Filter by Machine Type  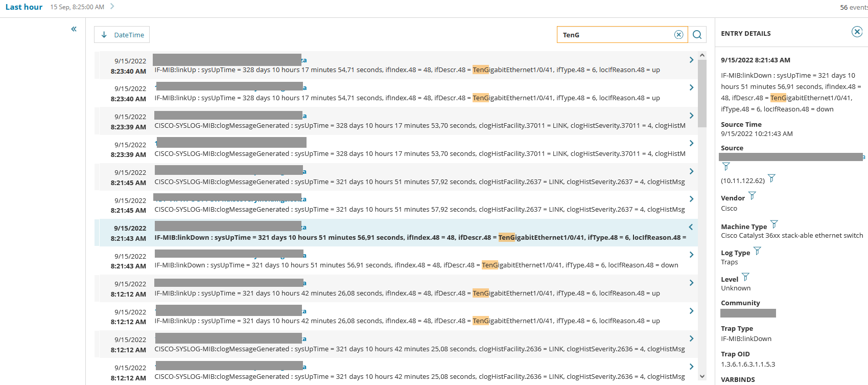tap(773, 224)
